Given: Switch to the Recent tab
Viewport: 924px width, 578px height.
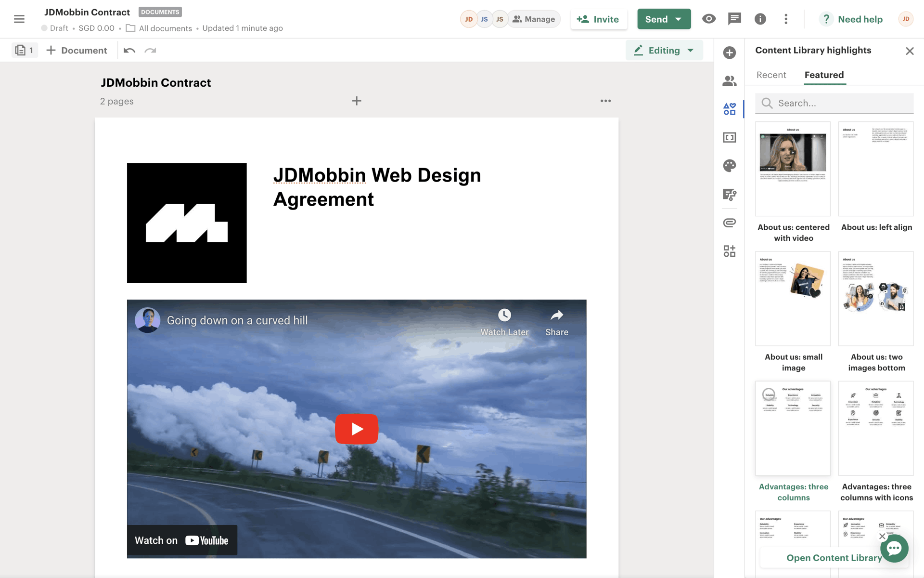Looking at the screenshot, I should pos(771,75).
